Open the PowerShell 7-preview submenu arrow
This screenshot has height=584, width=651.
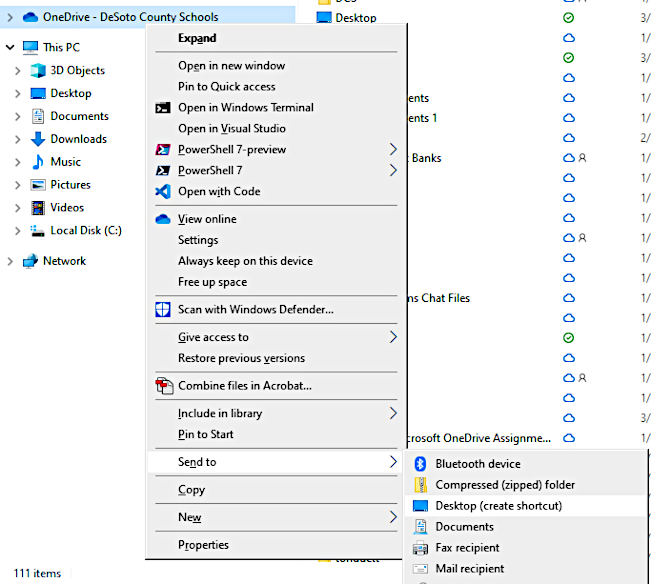tap(393, 149)
